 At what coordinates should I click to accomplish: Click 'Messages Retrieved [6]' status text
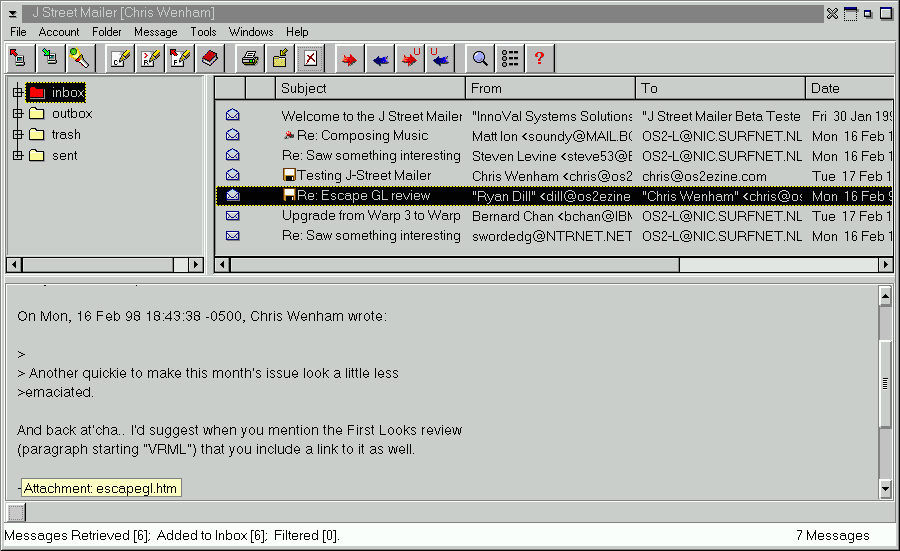(x=77, y=536)
